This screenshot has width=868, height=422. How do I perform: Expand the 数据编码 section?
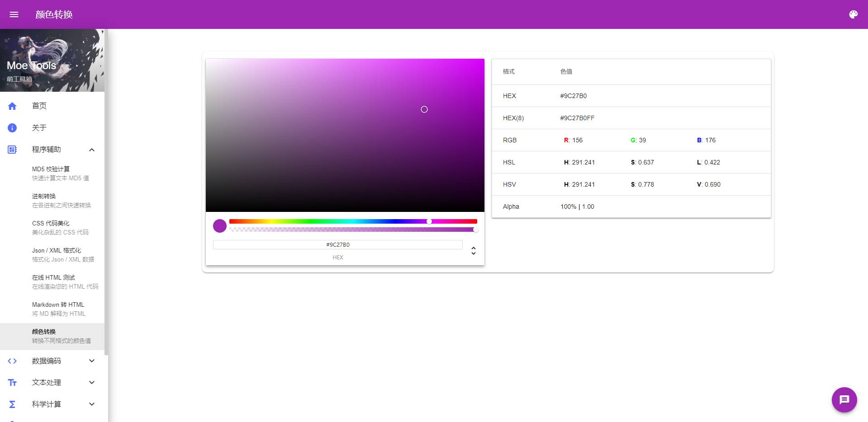pos(92,361)
